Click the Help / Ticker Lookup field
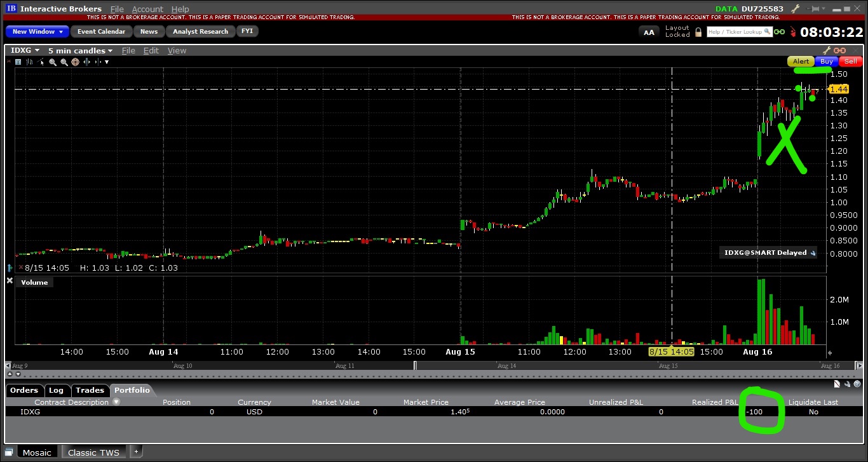The height and width of the screenshot is (462, 868). tap(737, 32)
